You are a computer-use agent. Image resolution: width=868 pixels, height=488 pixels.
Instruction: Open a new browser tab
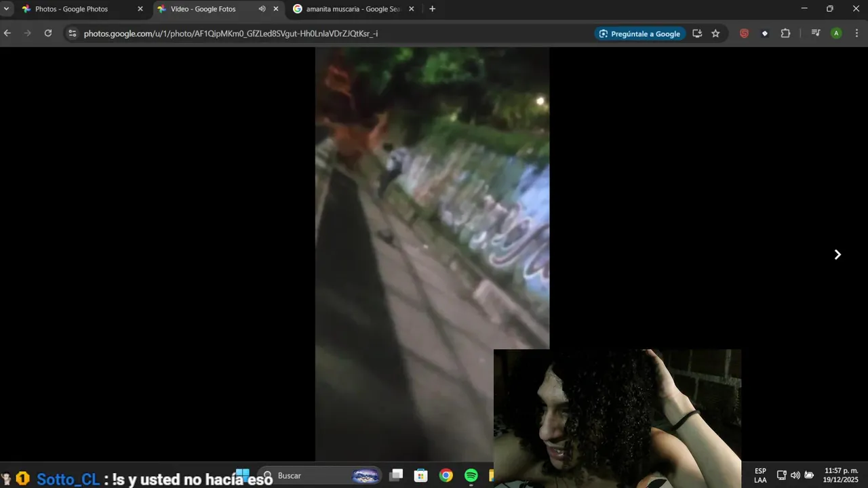pyautogui.click(x=432, y=9)
